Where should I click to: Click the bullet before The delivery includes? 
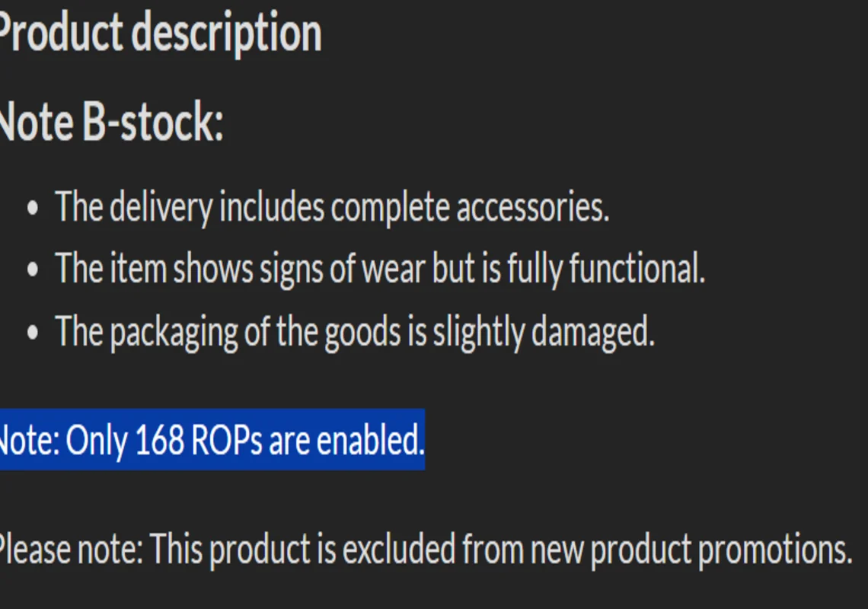coord(33,208)
